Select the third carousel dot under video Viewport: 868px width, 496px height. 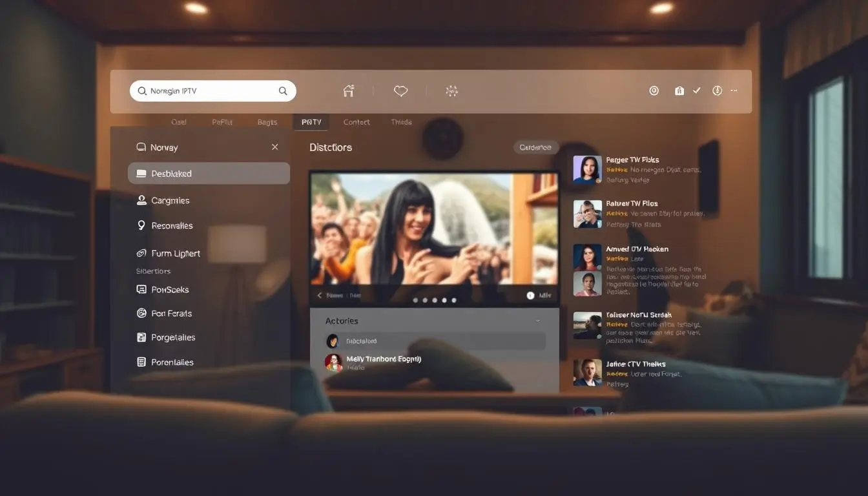tap(435, 300)
